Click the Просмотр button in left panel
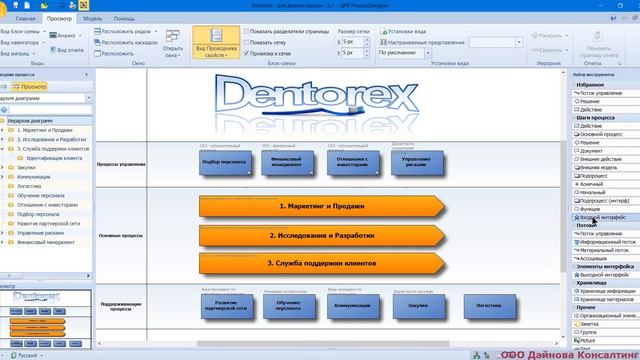This screenshot has width=640, height=360. tap(29, 87)
